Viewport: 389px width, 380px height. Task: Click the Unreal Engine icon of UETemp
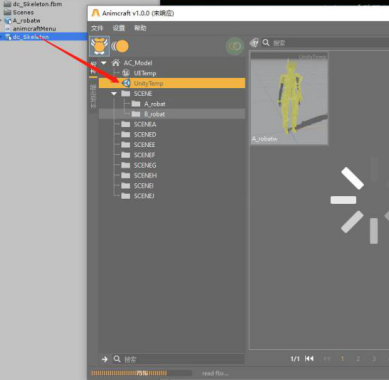point(126,73)
